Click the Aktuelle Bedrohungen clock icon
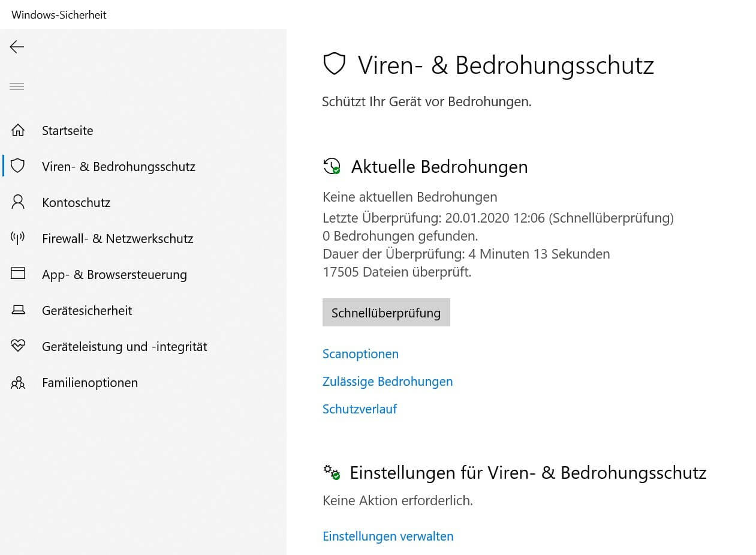This screenshot has height=555, width=756. click(x=332, y=166)
